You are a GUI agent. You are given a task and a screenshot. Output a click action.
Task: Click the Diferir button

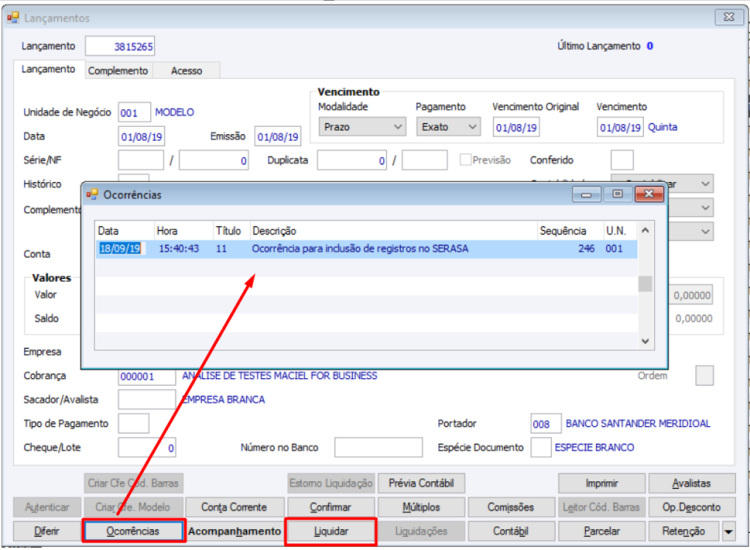[46, 531]
